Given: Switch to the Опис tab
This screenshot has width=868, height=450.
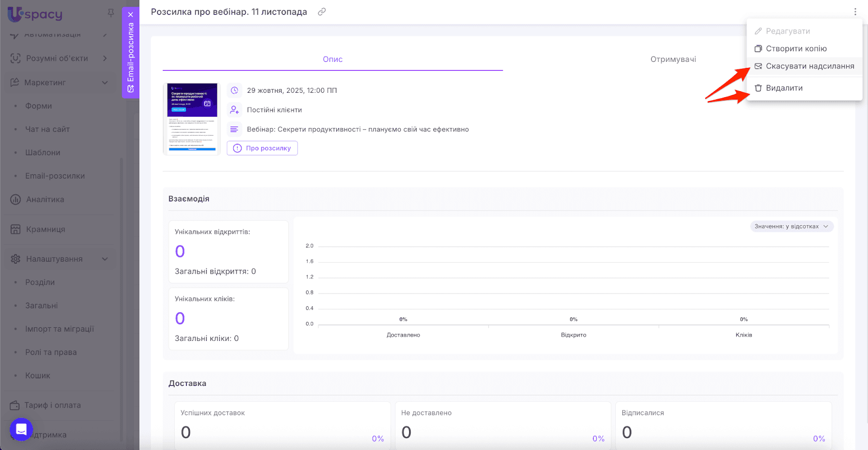Looking at the screenshot, I should (x=333, y=59).
